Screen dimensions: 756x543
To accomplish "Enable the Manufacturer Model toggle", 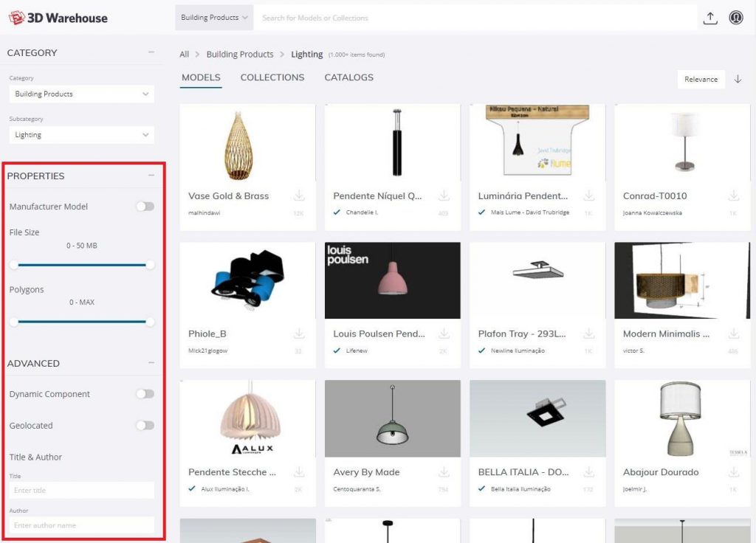I will click(145, 207).
